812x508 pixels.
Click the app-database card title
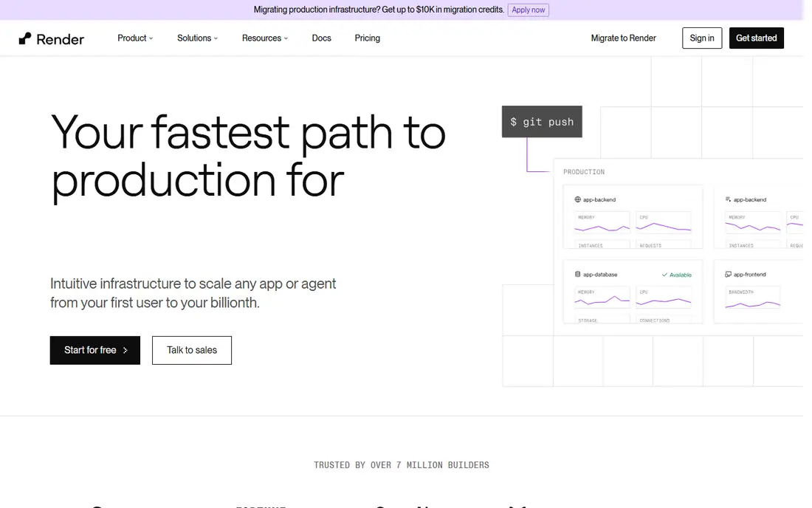coord(600,275)
